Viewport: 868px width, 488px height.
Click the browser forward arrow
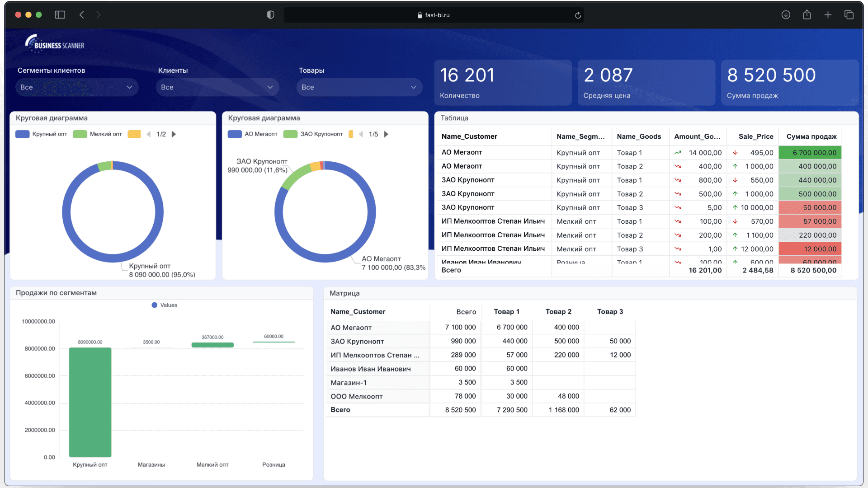(98, 15)
